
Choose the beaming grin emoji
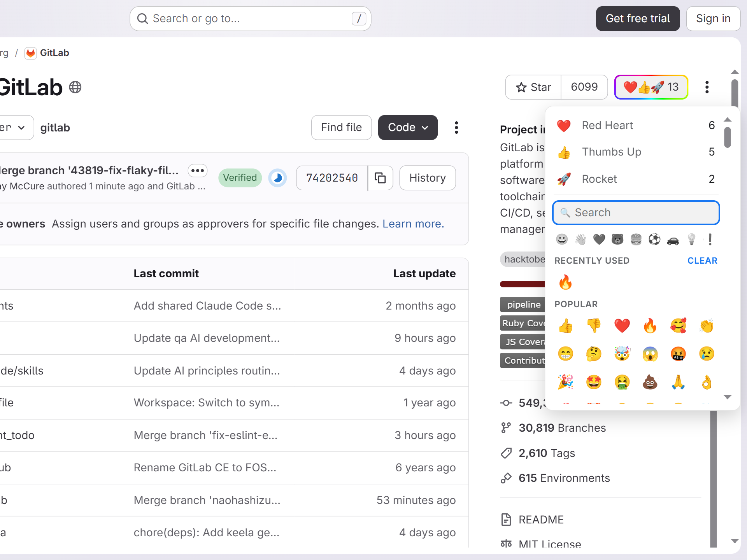click(x=565, y=353)
